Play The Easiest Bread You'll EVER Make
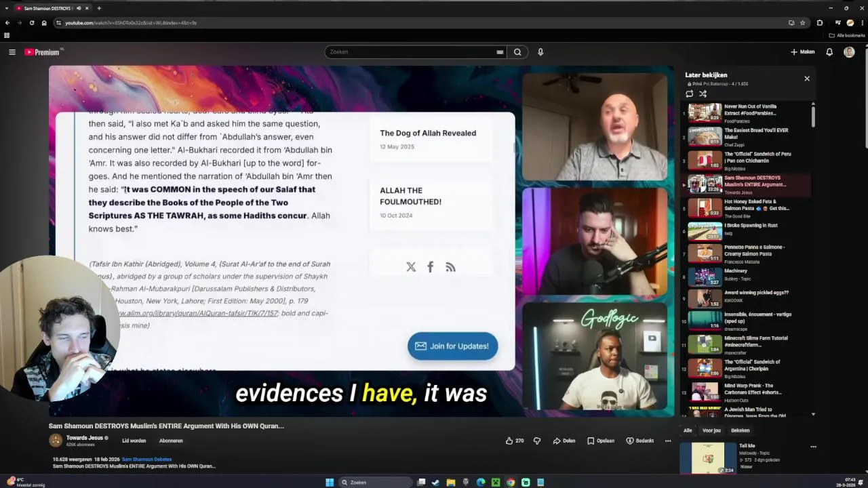 [x=746, y=137]
